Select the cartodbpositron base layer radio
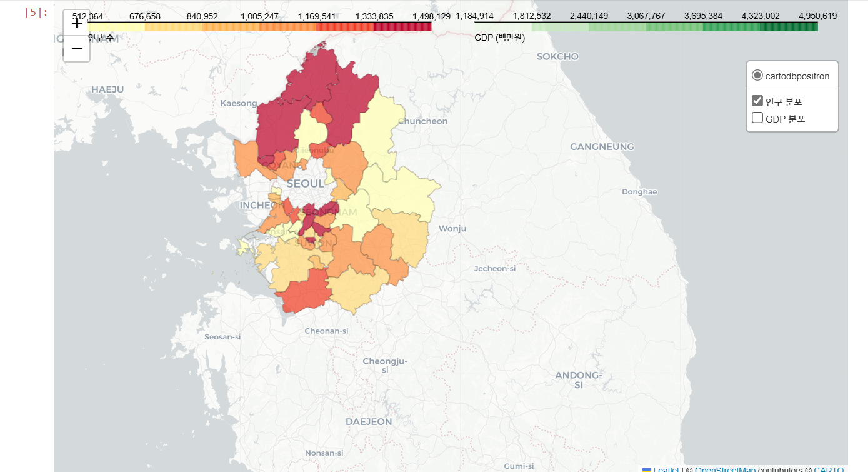868x472 pixels. (x=757, y=75)
